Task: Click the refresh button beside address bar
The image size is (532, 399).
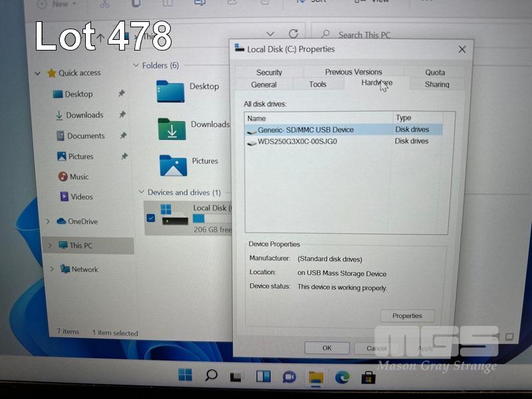Action: coord(293,34)
